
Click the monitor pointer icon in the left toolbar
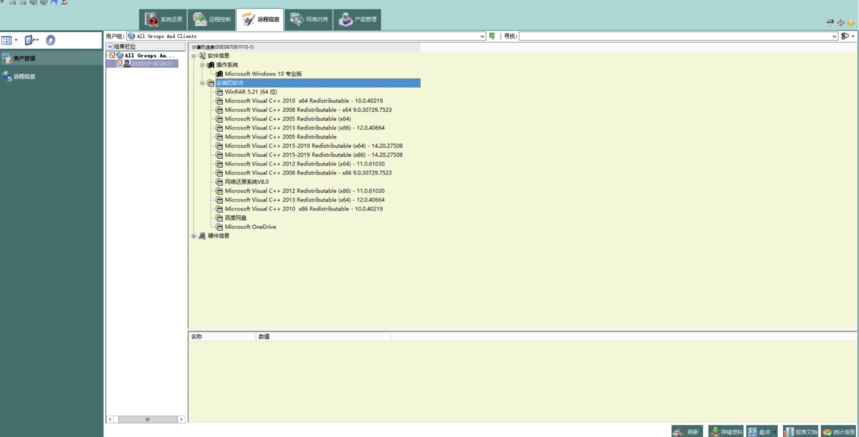click(30, 40)
